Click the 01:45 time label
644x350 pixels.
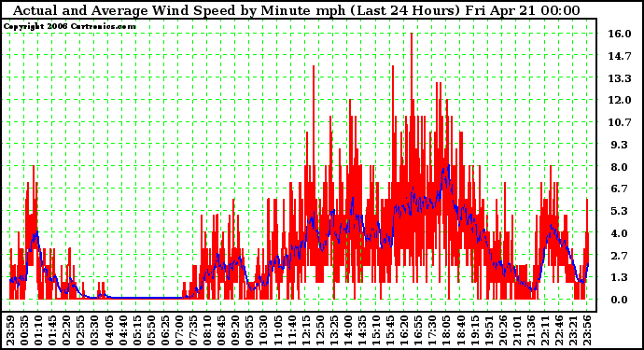(52, 330)
